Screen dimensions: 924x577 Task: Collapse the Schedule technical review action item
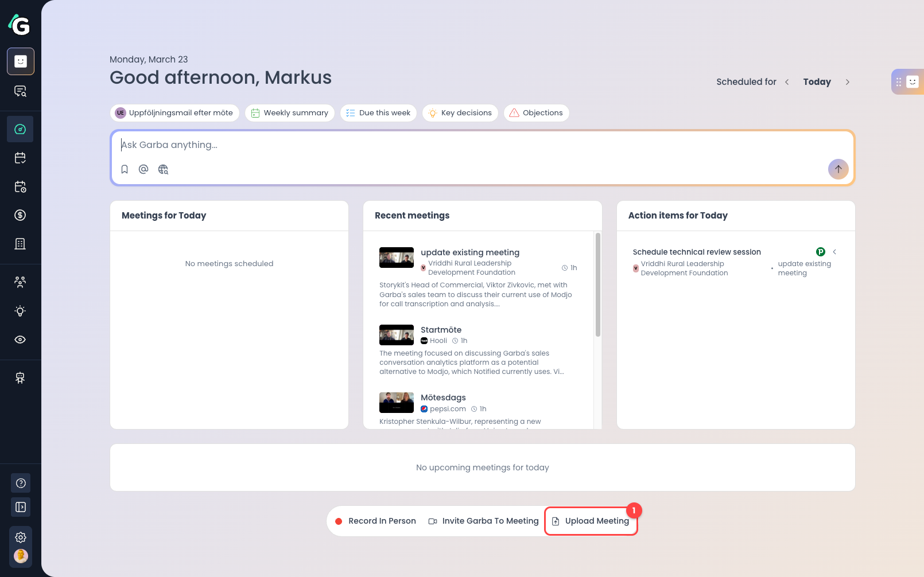(835, 252)
